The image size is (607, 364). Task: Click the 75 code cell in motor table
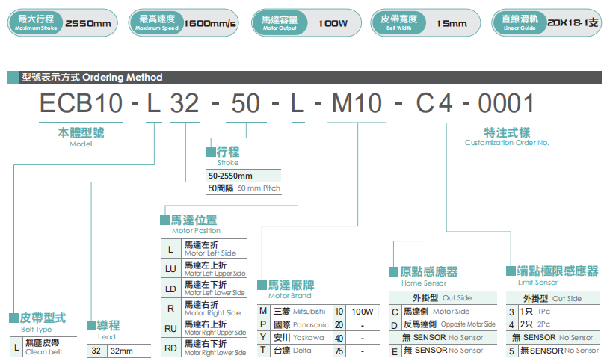(x=339, y=351)
